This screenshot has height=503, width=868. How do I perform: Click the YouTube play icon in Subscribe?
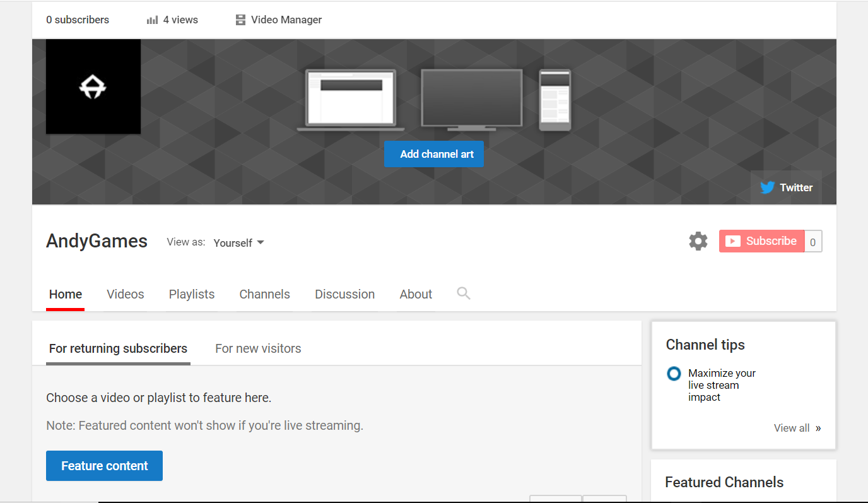(732, 241)
